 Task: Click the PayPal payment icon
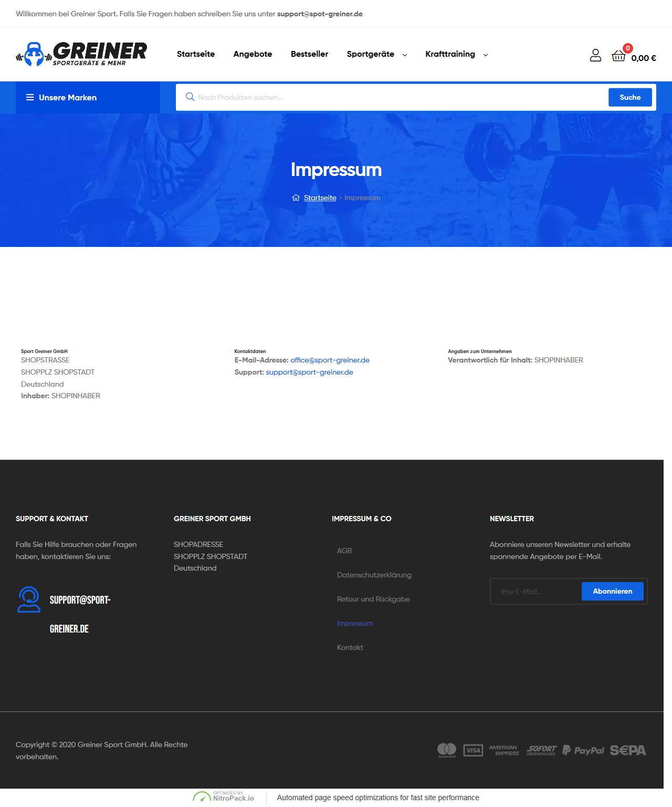coord(583,750)
